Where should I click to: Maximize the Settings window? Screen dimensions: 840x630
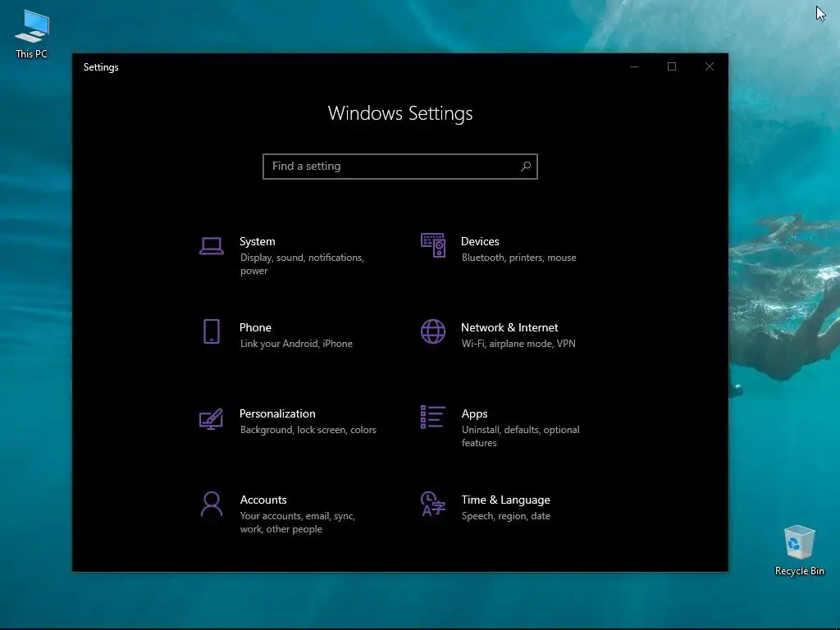(672, 66)
